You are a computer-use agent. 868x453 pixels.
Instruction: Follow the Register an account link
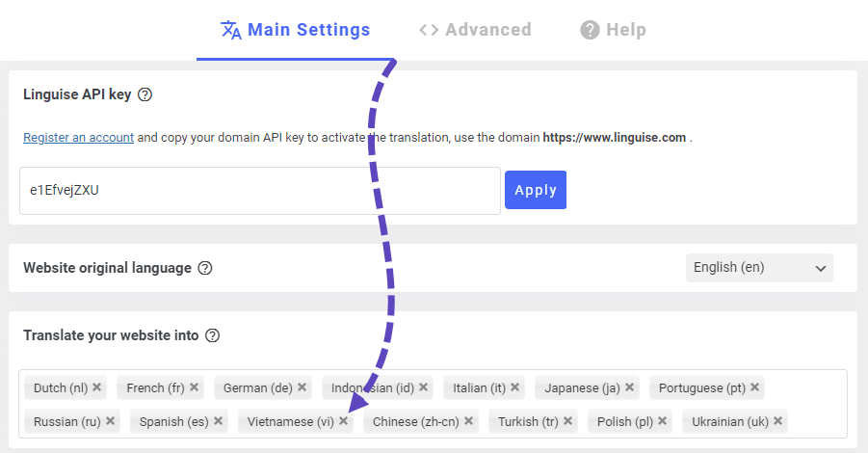[x=79, y=137]
